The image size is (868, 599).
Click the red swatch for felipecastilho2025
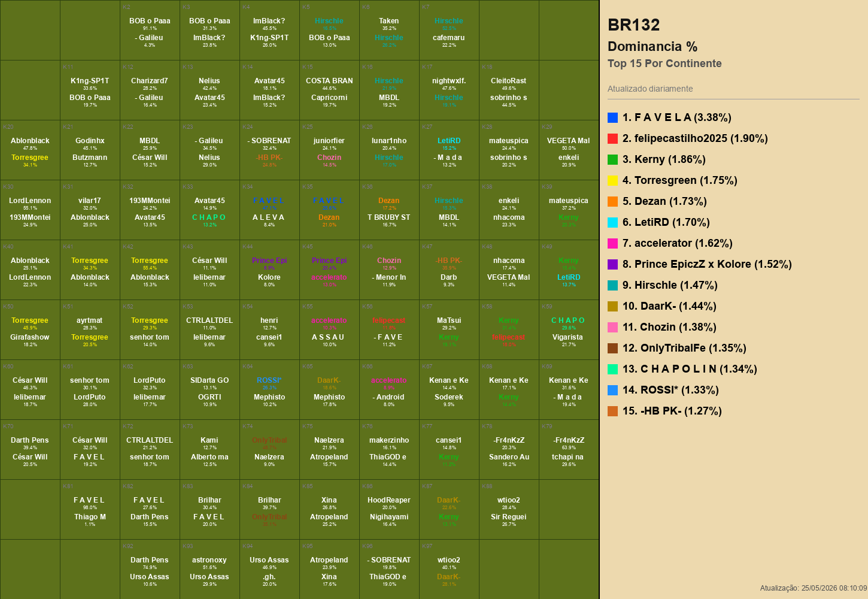612,138
